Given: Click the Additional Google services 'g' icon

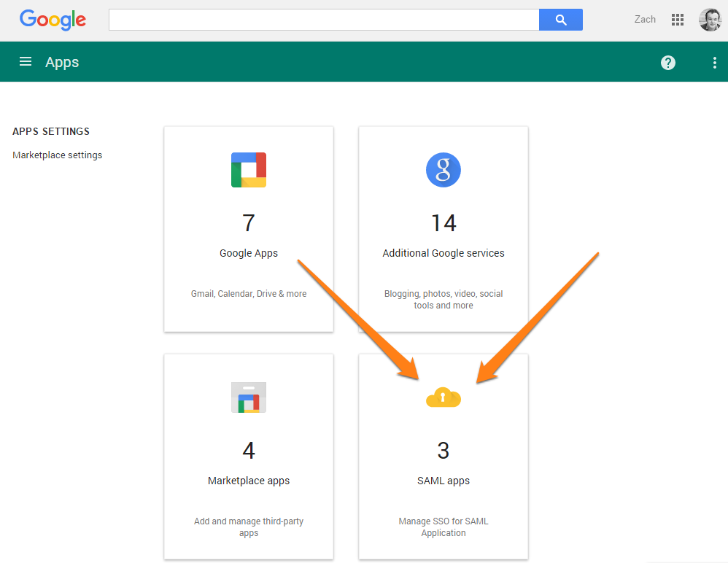Looking at the screenshot, I should tap(443, 169).
